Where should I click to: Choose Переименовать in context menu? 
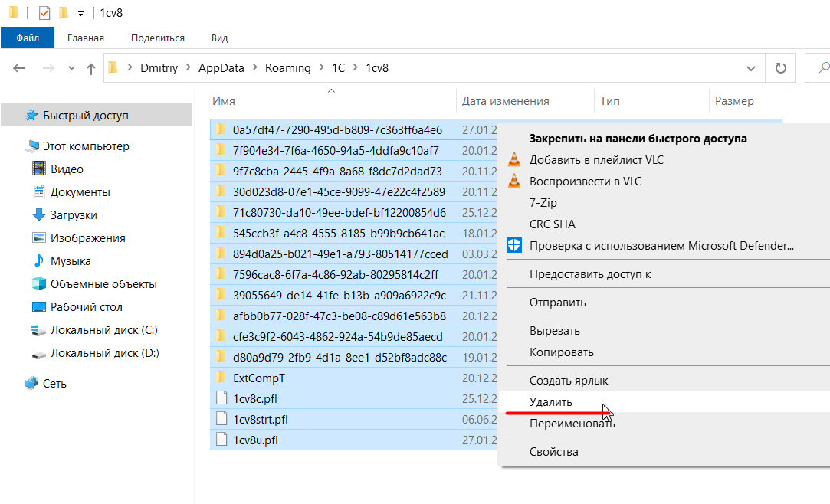(x=572, y=424)
